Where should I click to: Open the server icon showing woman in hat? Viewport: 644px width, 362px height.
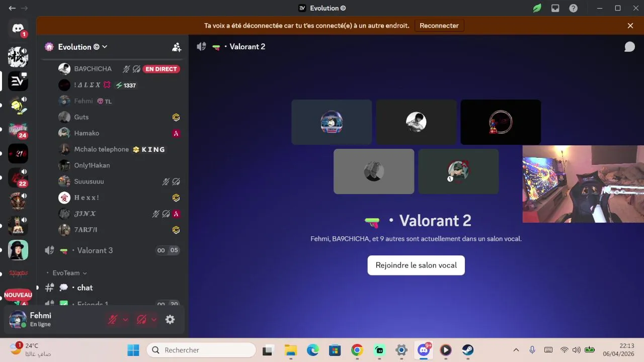[18, 250]
